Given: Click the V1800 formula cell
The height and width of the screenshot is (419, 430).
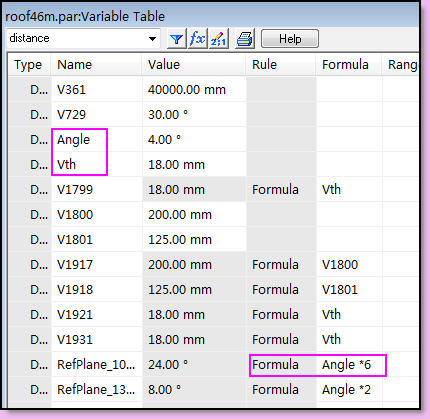Looking at the screenshot, I should click(x=349, y=265).
